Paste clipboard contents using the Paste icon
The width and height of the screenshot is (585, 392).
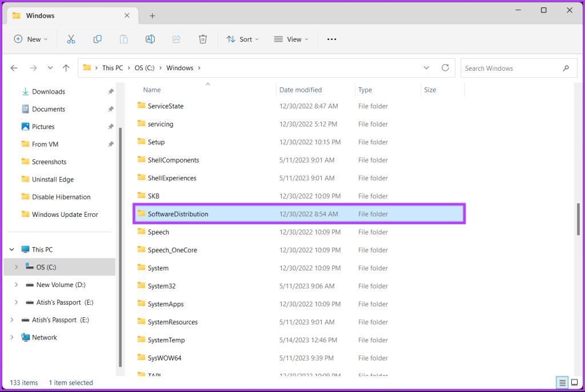click(x=123, y=39)
